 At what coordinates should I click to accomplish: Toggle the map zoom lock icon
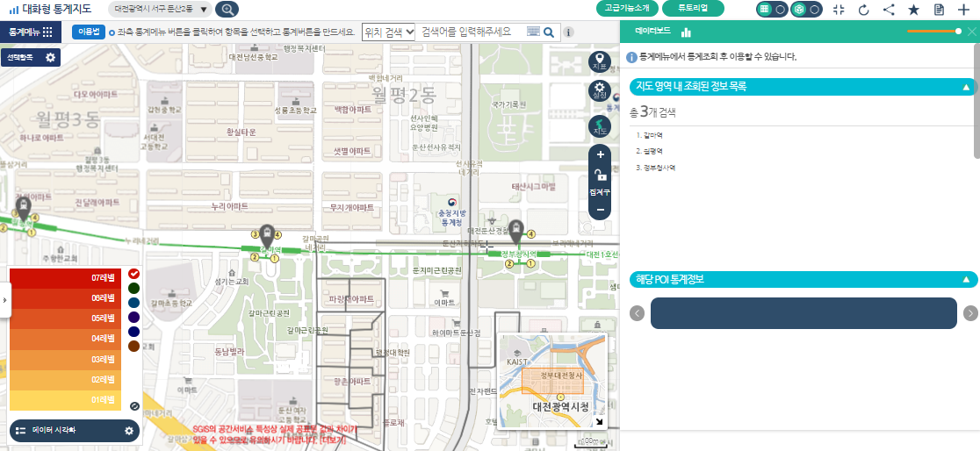600,175
